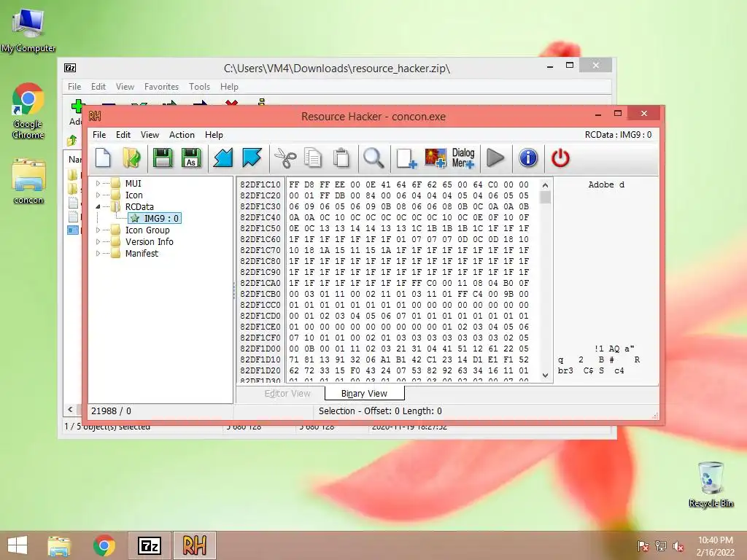Select the Google Chrome desktop shortcut

click(x=28, y=111)
